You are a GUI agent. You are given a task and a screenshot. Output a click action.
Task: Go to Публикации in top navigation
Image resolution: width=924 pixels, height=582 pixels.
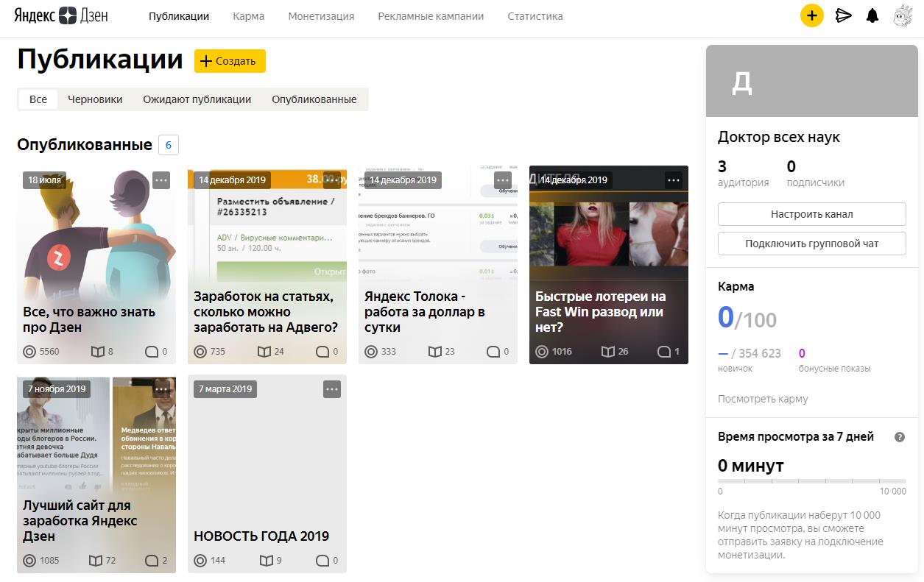(x=179, y=16)
